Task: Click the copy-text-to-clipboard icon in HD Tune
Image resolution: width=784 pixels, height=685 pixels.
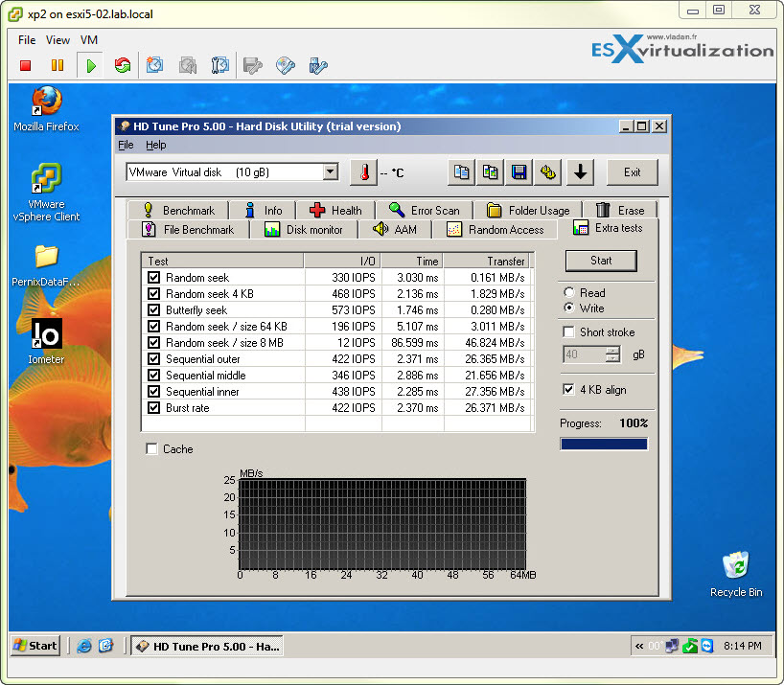Action: [x=461, y=172]
